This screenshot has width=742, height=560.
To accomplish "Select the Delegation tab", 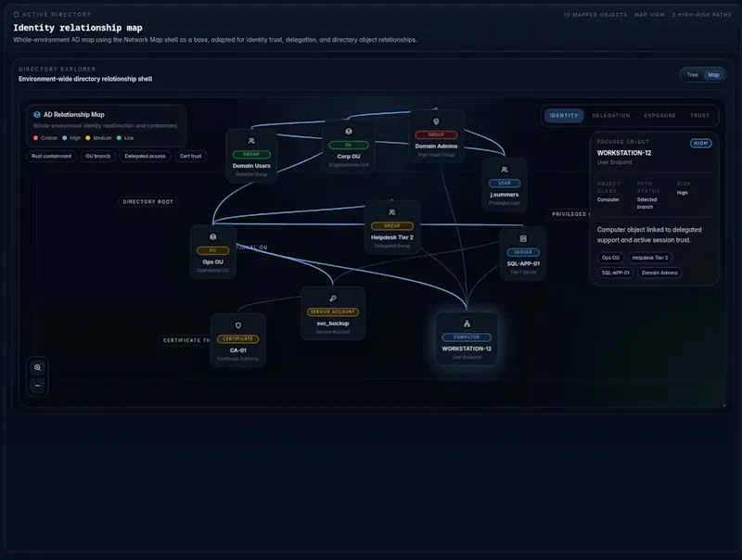I will click(611, 115).
